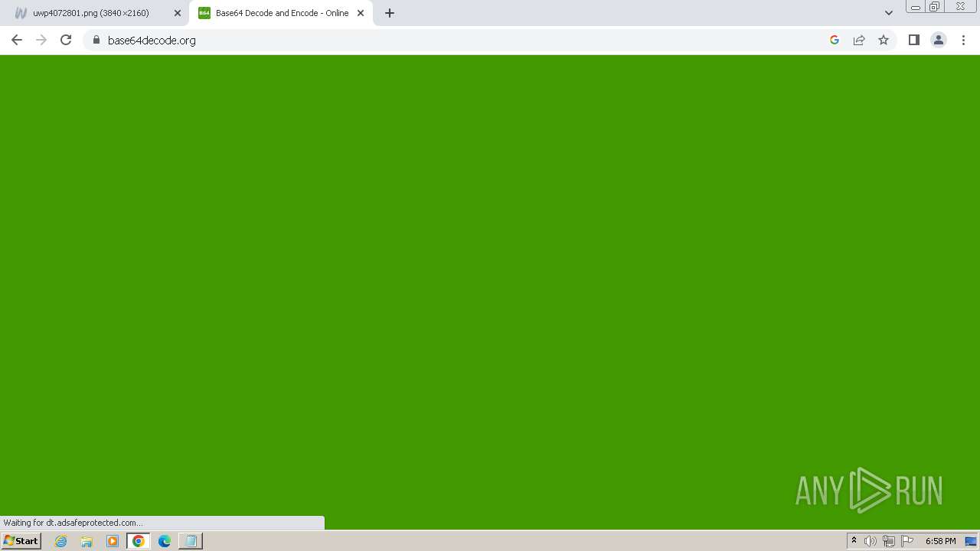980x551 pixels.
Task: Open the network status tray icon
Action: coord(889,541)
